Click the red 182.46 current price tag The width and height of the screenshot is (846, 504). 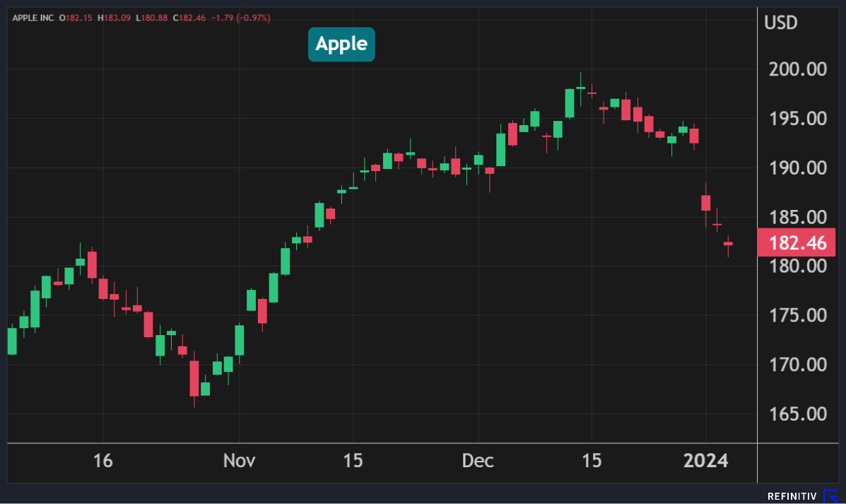(x=796, y=243)
